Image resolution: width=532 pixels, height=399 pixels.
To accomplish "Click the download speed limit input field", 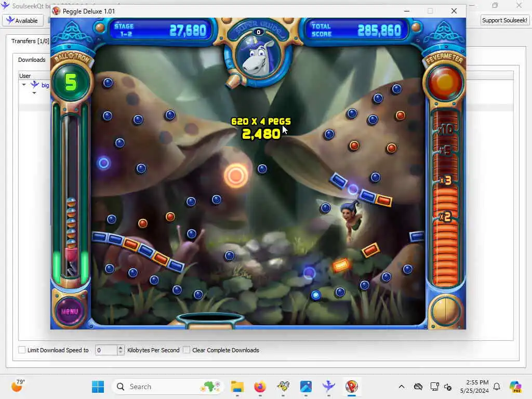I will (106, 350).
